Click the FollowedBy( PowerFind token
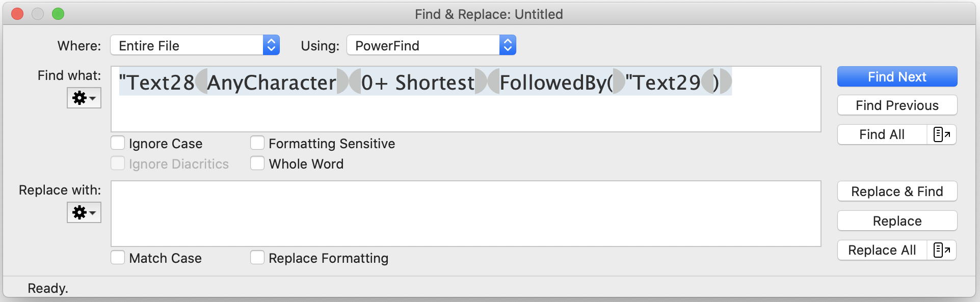Image resolution: width=980 pixels, height=302 pixels. 555,83
